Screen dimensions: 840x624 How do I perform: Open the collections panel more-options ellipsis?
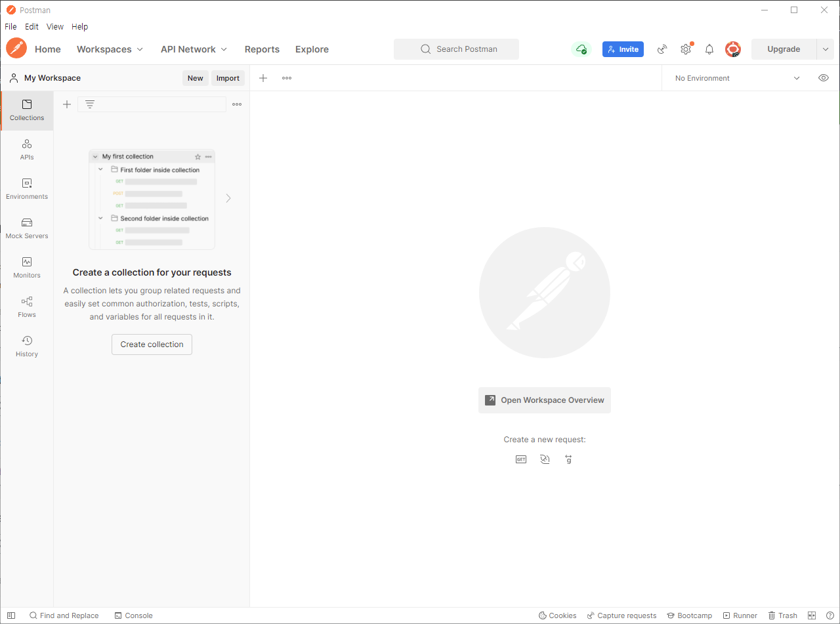(237, 104)
